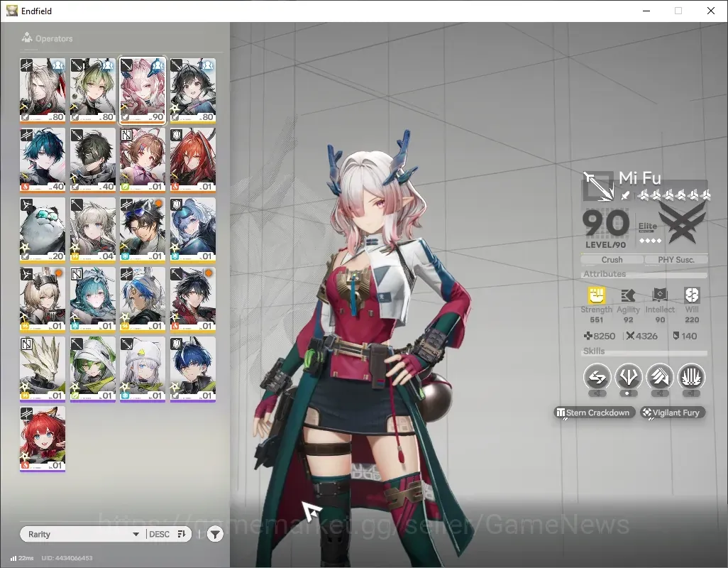
Task: Select the white beanie girl operator card
Action: [143, 369]
